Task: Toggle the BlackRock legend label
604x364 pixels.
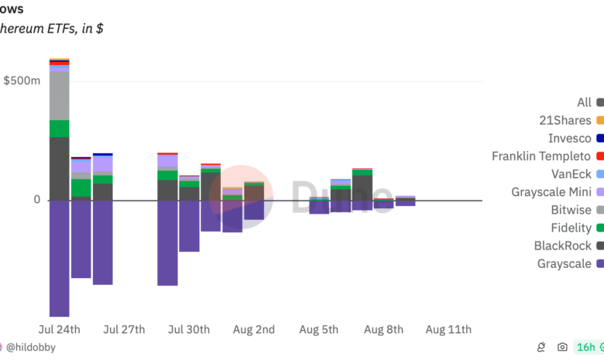Action: coord(563,246)
